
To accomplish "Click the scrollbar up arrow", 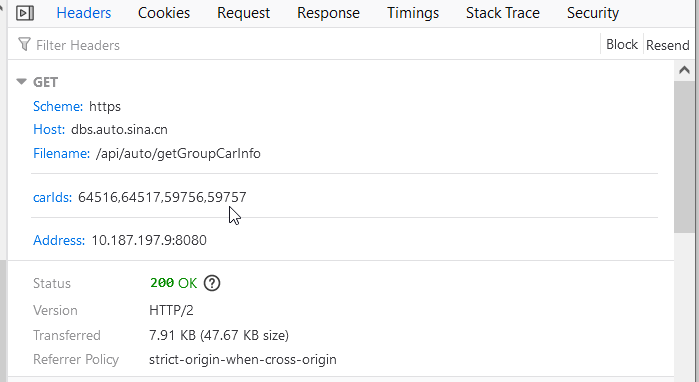I will tap(684, 70).
